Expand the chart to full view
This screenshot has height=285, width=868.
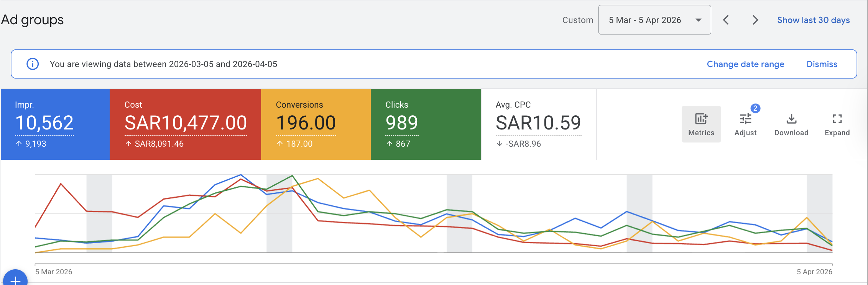[837, 124]
